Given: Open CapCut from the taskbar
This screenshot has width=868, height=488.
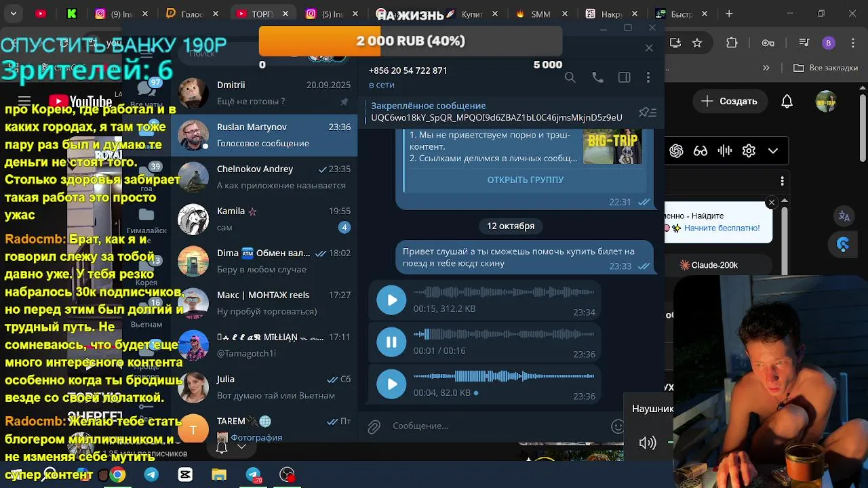Looking at the screenshot, I should (185, 474).
